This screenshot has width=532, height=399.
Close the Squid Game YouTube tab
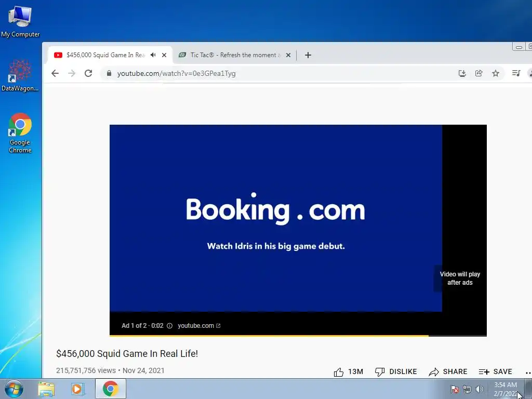(164, 55)
